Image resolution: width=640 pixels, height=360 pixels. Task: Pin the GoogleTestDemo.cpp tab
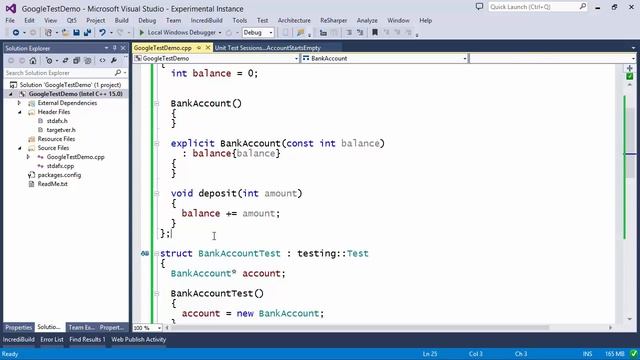tap(199, 48)
